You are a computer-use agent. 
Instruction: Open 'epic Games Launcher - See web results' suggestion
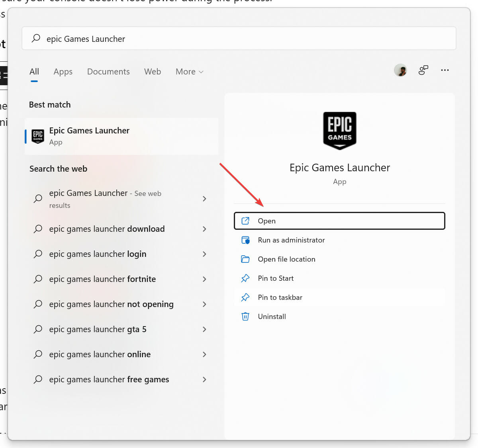coord(121,199)
